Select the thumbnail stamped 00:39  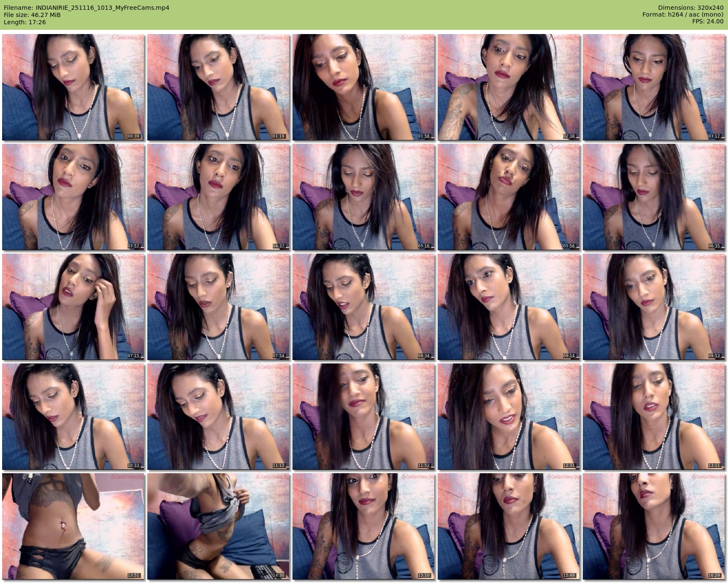73,87
